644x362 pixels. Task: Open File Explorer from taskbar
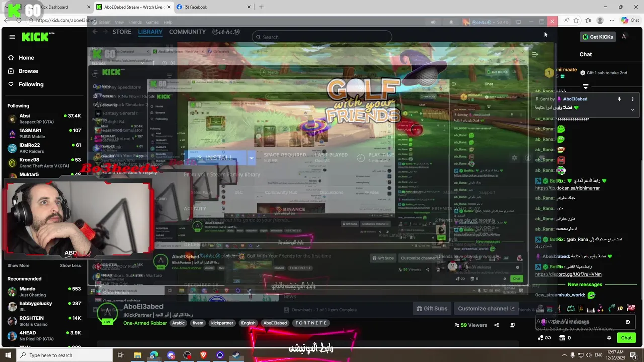point(137,355)
